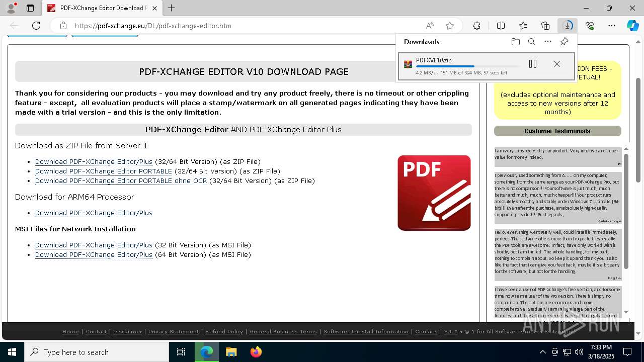This screenshot has width=644, height=362.
Task: Open volume control in system tray
Action: [x=579, y=352]
